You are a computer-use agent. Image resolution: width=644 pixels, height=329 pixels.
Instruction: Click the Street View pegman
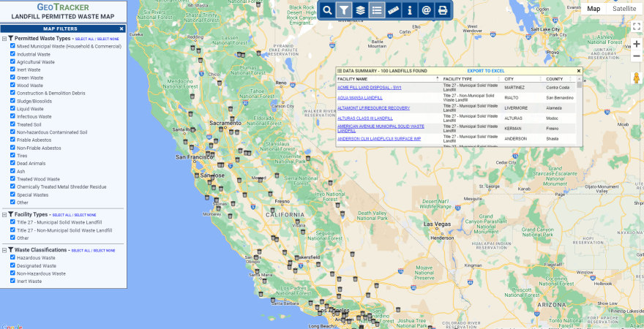pyautogui.click(x=636, y=78)
